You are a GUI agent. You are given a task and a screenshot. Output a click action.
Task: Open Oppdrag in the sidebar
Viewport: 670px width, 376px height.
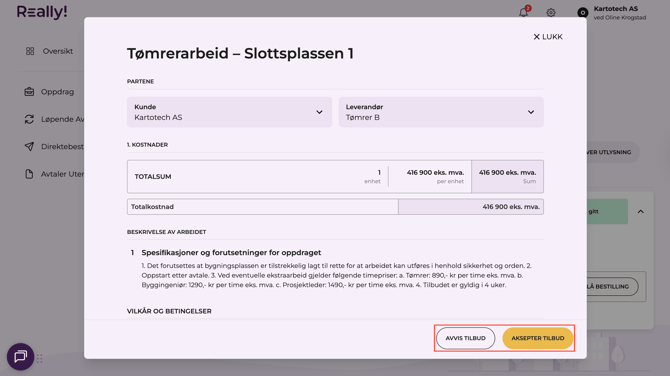(57, 92)
